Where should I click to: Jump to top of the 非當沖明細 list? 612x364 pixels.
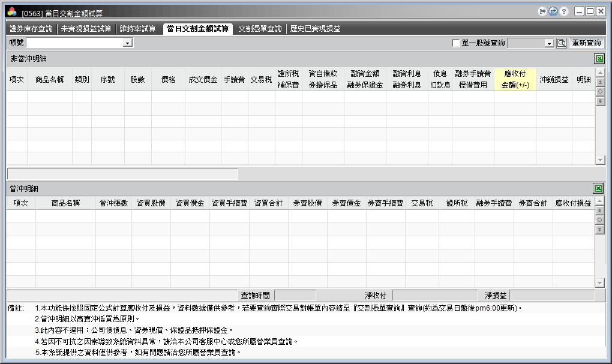600,82
